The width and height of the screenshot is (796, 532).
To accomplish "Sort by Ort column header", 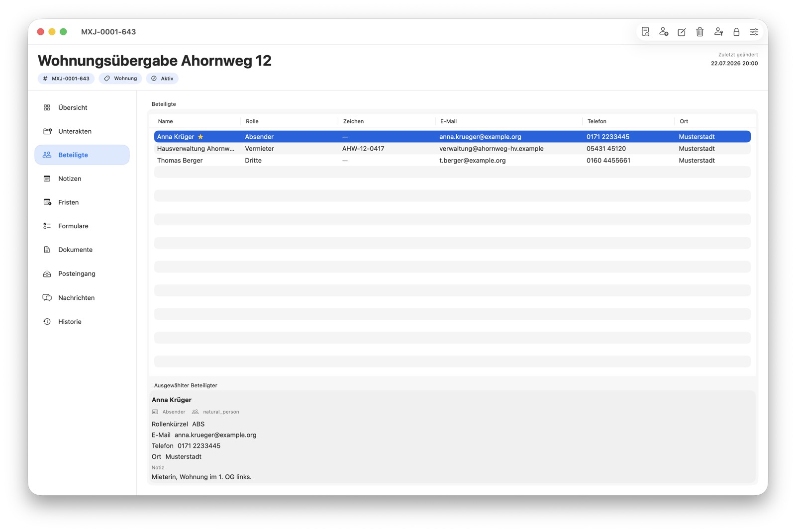I will coord(713,121).
